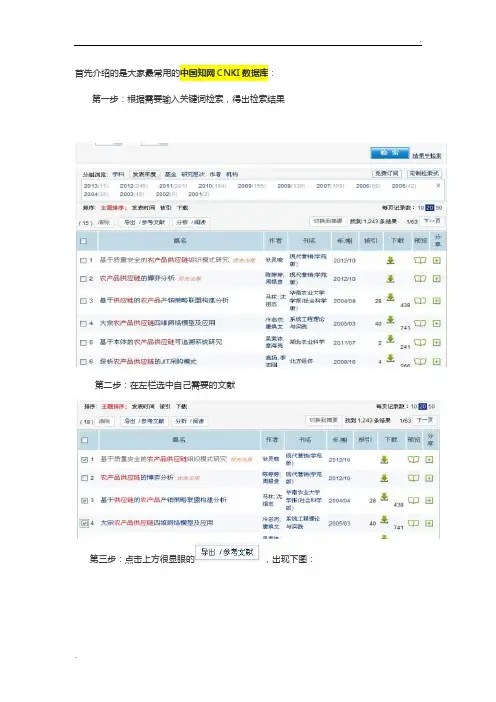Uncheck result 4 checkbox in step-two screenshot
Screen dimensions: 496x702
pos(84,523)
